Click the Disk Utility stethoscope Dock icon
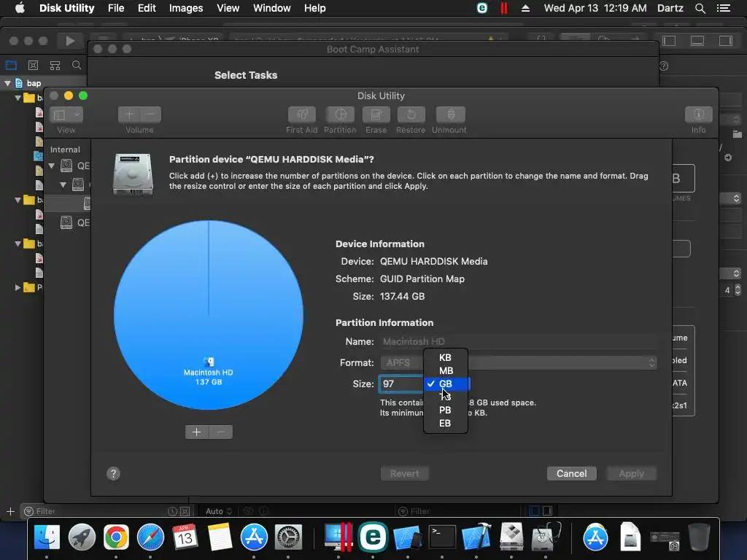Screen dimensions: 747x560 coord(546,537)
